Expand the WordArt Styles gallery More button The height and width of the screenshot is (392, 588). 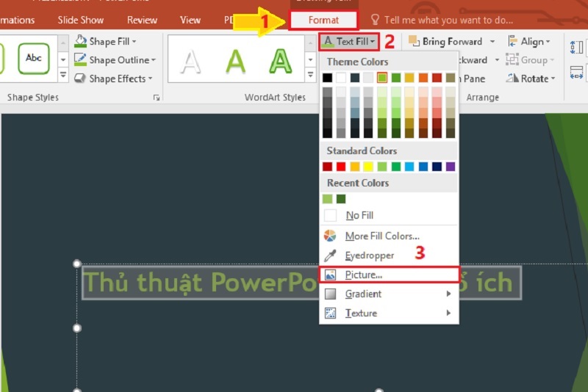coord(310,75)
